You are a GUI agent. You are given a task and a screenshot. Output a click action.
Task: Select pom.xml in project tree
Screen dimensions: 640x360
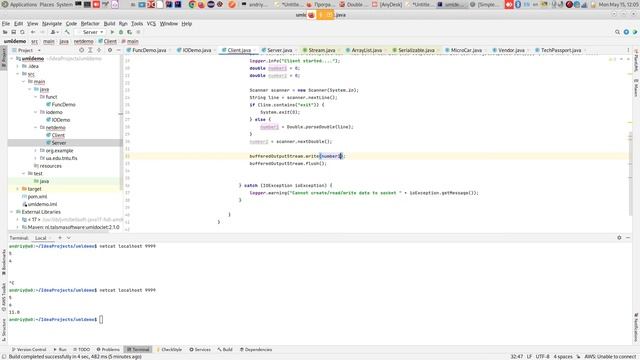pyautogui.click(x=35, y=197)
